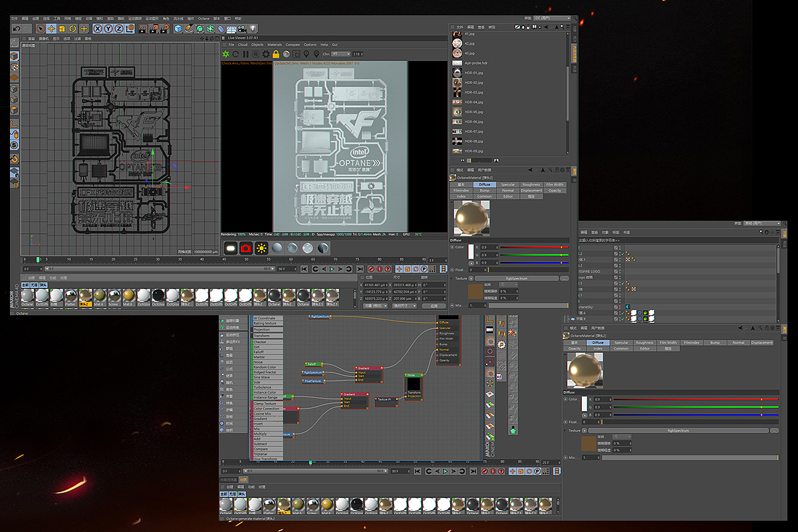
Task: Select the Live Selection tool
Action: pos(41,29)
